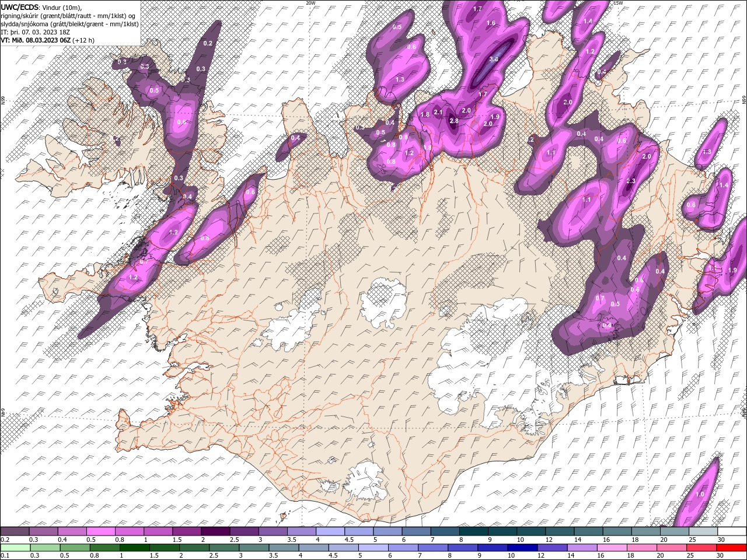Click the red rain swatch labelled 30
This screenshot has height=560, width=747.
pyautogui.click(x=731, y=548)
